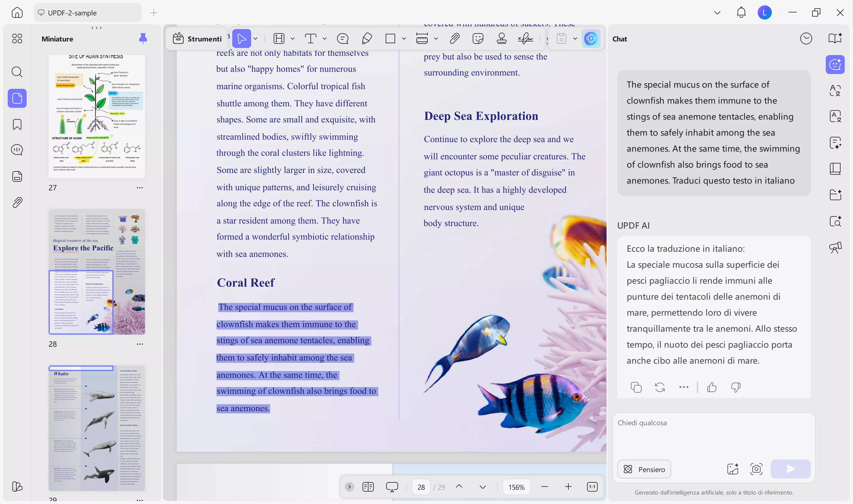The height and width of the screenshot is (504, 853).
Task: Open the Strumenti menu
Action: [196, 38]
